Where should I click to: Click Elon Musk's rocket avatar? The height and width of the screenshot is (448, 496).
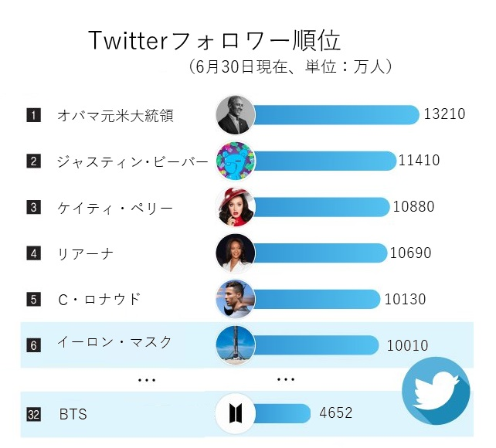[x=236, y=345]
